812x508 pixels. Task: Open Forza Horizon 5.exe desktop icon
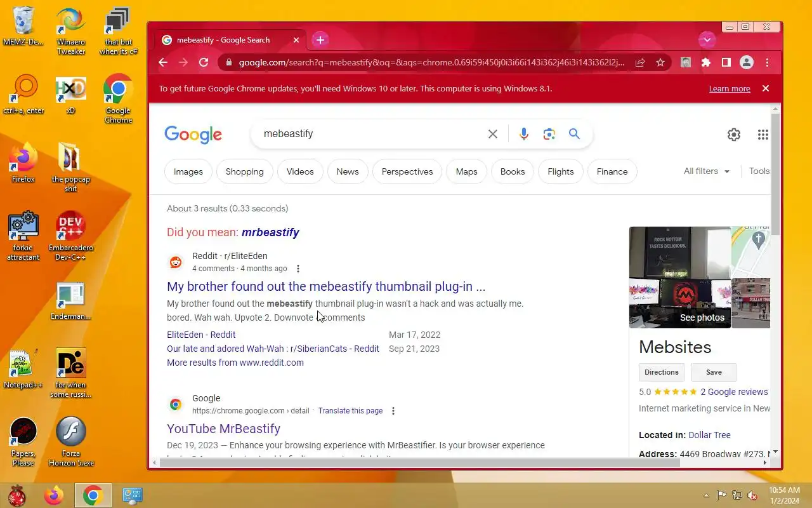click(x=70, y=441)
